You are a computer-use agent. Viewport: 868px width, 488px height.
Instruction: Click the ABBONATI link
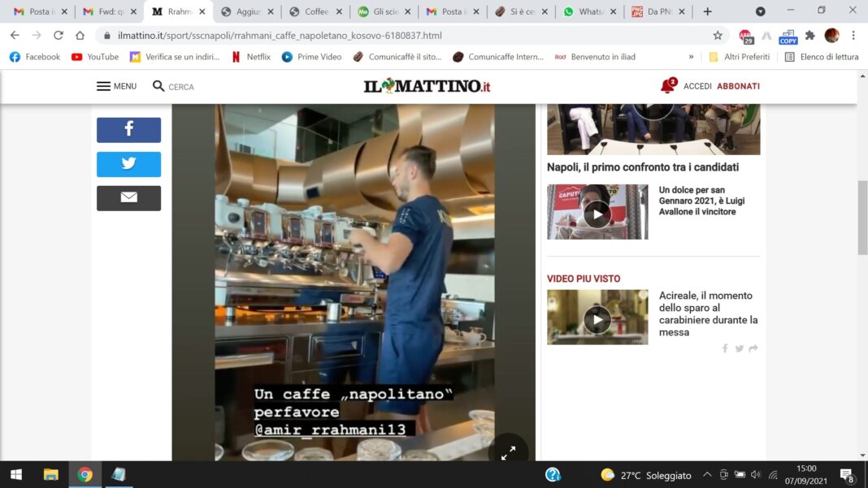(738, 86)
